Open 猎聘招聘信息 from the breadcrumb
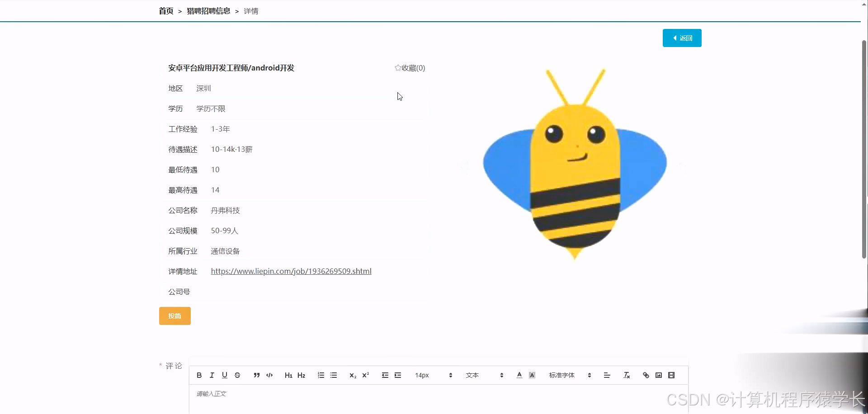 (x=208, y=11)
